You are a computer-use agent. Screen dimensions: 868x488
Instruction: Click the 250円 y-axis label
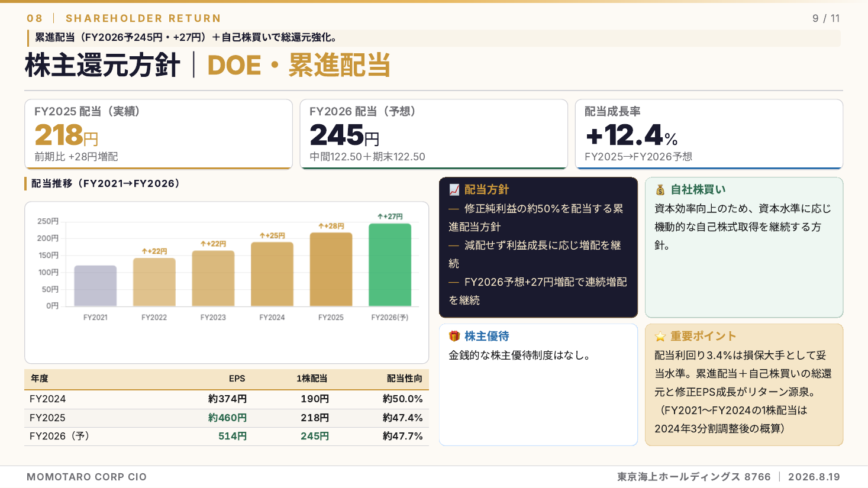48,221
